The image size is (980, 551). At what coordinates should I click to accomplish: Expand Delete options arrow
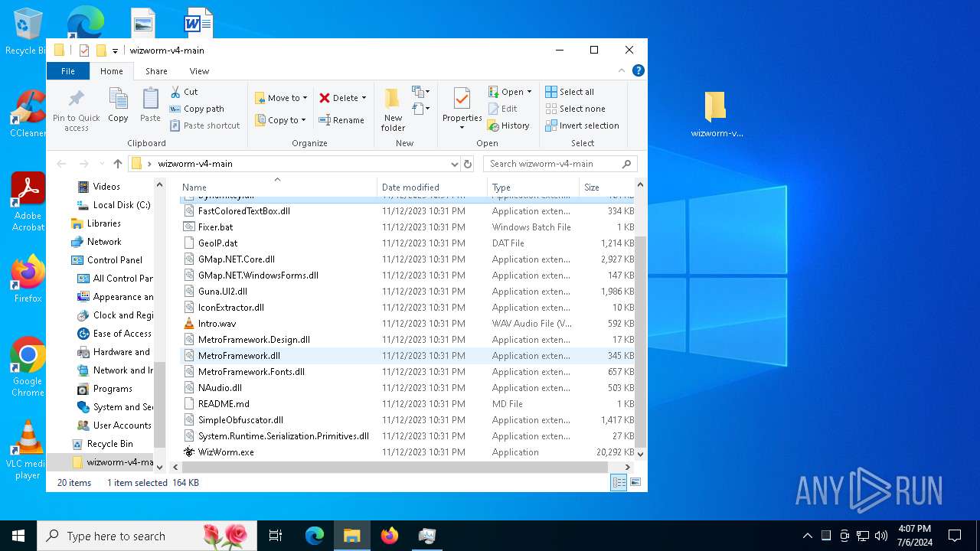tap(364, 98)
